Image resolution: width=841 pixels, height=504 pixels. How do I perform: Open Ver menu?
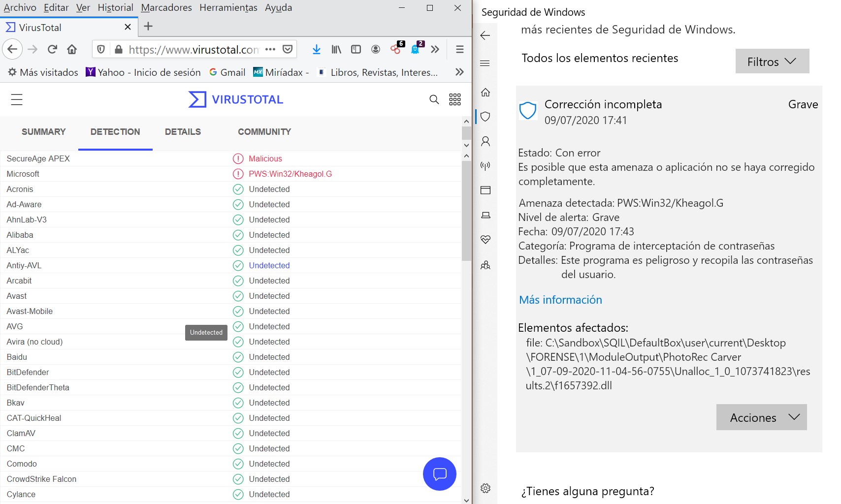click(x=83, y=7)
